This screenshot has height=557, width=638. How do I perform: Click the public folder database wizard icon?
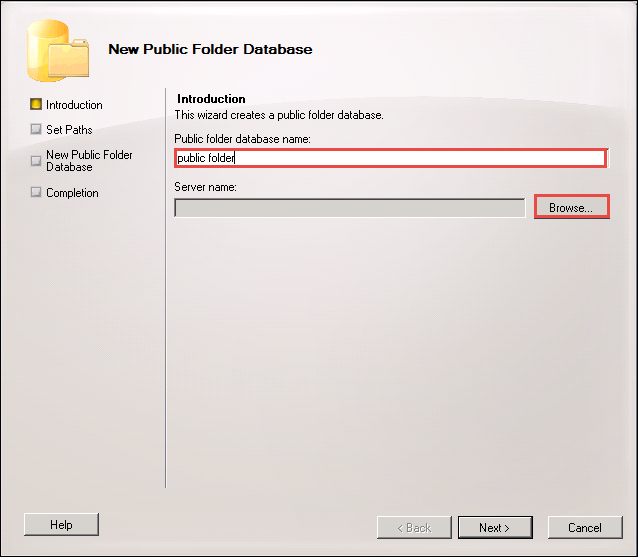point(57,48)
